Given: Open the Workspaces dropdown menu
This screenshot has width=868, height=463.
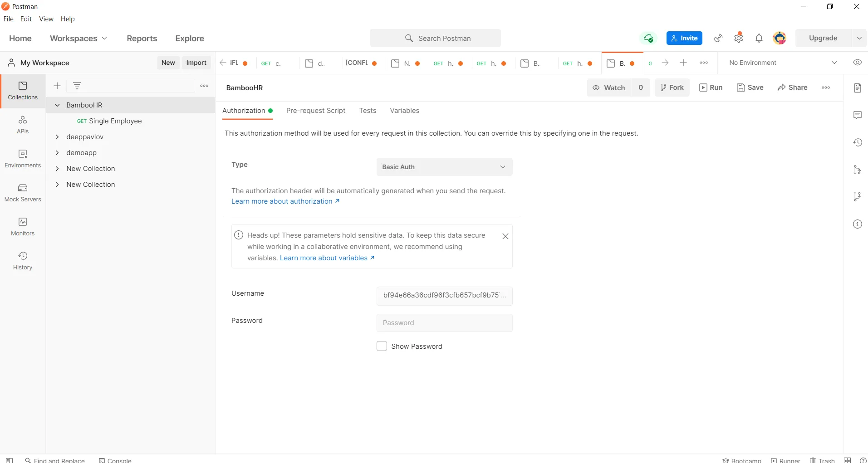Looking at the screenshot, I should 78,39.
